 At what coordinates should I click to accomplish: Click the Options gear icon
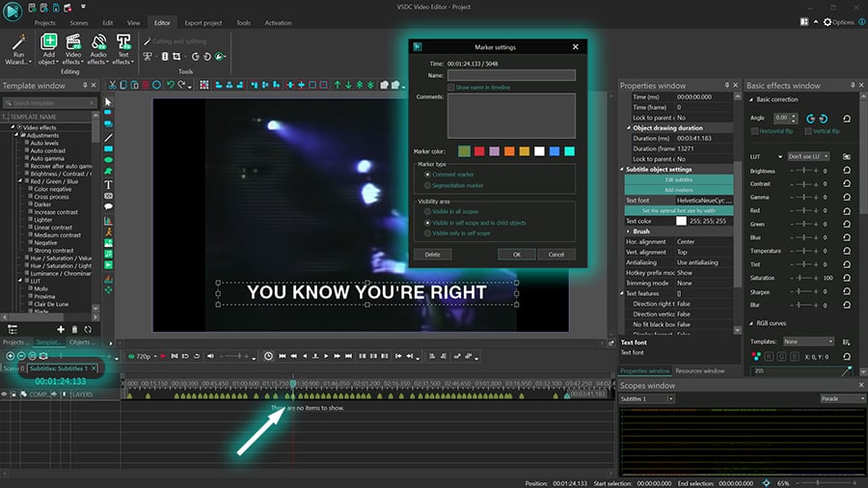point(827,22)
